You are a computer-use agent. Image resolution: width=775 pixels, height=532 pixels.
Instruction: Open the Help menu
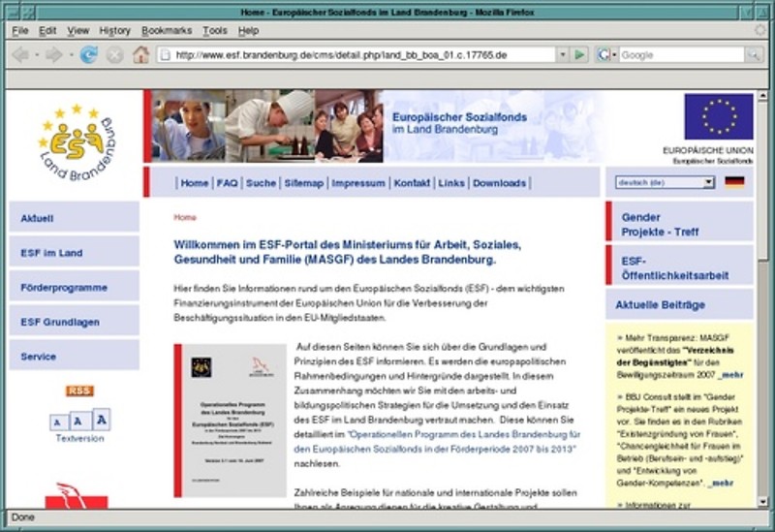[x=249, y=31]
